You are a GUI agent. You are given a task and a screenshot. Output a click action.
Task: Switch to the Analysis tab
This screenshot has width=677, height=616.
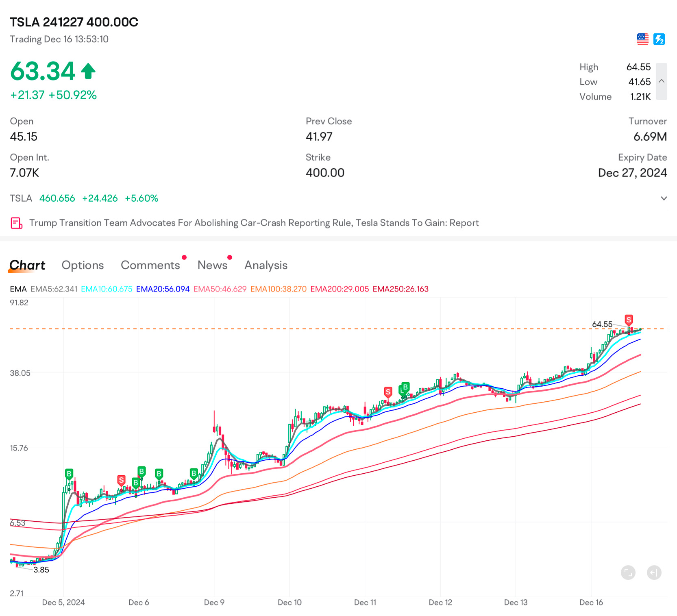[266, 265]
